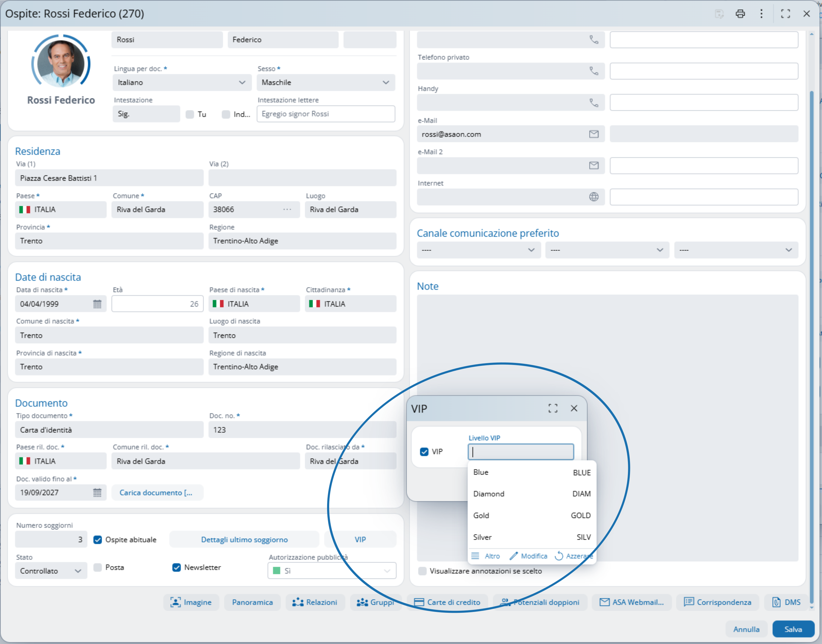Screen dimensions: 822x644
Task: Open the three-dot more options menu
Action: pos(761,14)
